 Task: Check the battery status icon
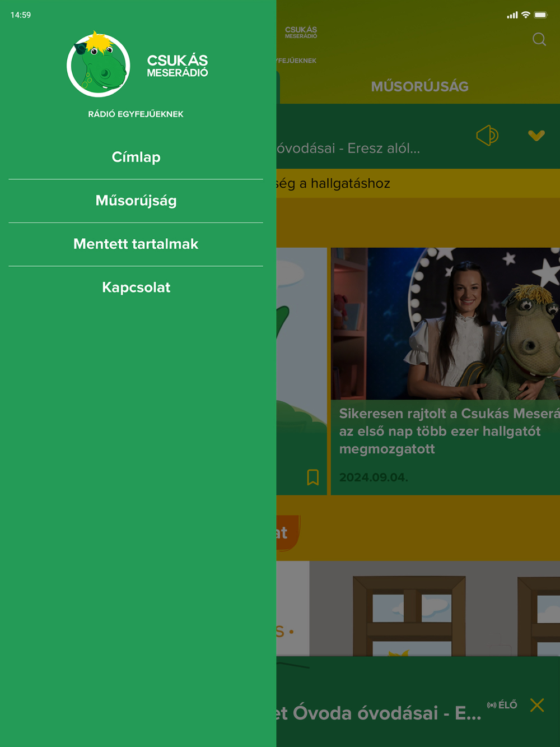pyautogui.click(x=541, y=15)
